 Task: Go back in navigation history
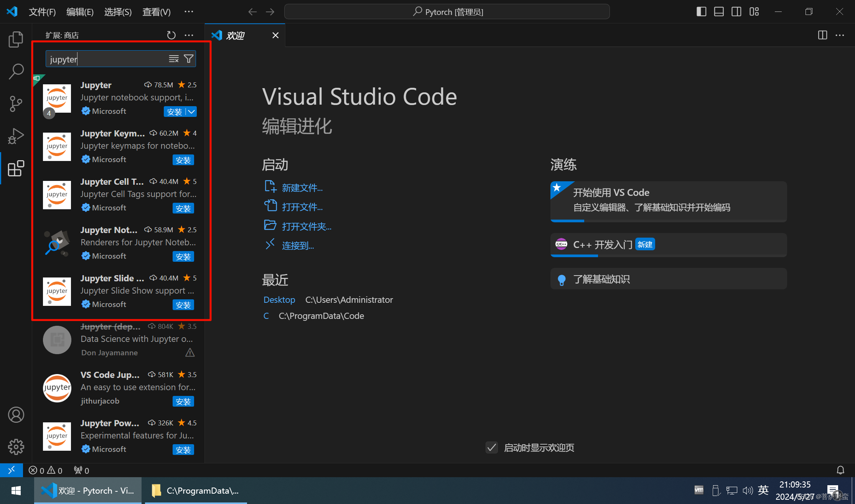252,12
